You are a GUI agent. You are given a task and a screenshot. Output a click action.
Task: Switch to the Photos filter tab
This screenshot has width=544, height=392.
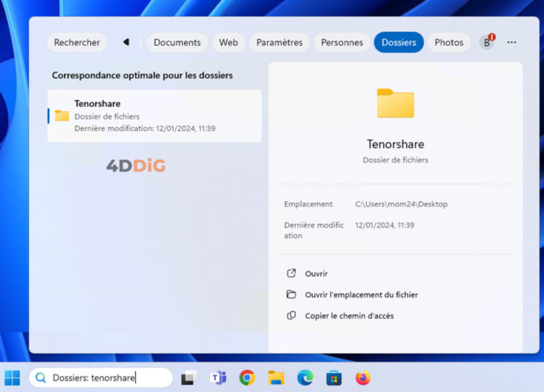[x=449, y=43]
